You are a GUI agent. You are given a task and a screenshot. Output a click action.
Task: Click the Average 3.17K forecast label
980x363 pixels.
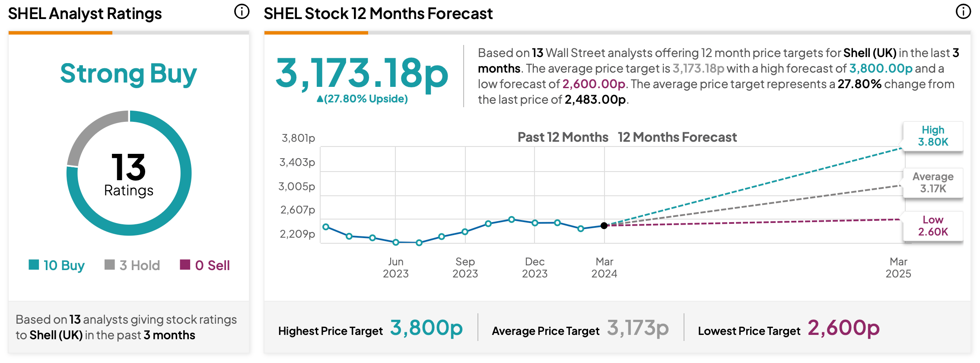[x=933, y=183]
